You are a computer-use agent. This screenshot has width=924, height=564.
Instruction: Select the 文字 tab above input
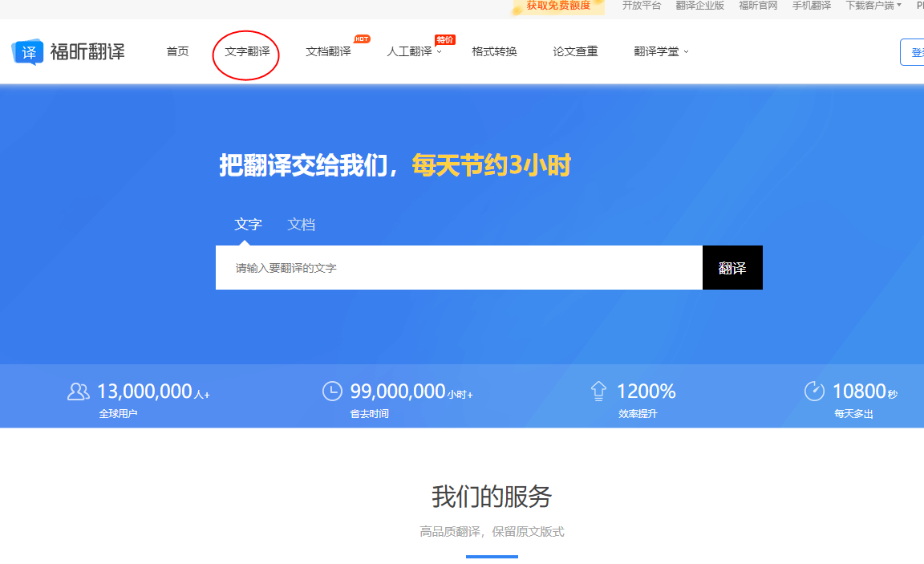(248, 225)
